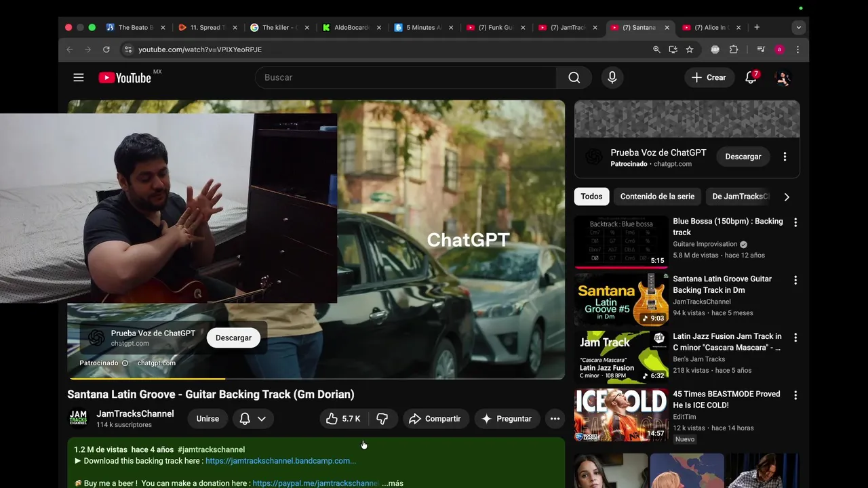Click the JamTracksChannel avatar
Screen dimensions: 868x488
coord(79,418)
